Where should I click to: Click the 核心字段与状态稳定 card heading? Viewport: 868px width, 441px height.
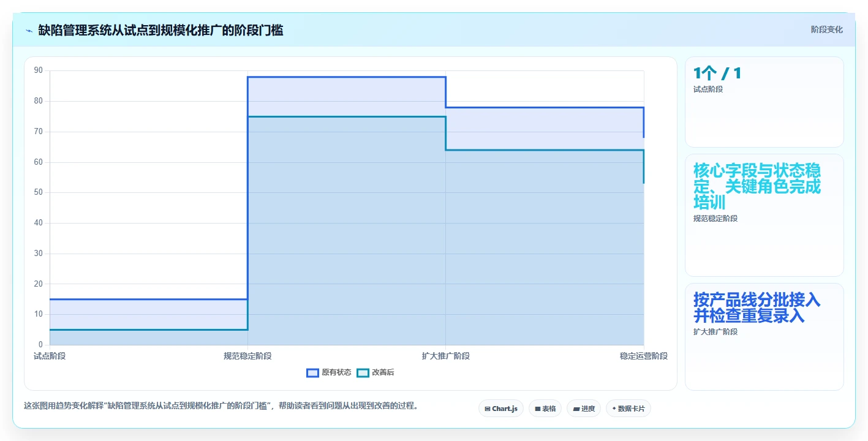pyautogui.click(x=757, y=186)
